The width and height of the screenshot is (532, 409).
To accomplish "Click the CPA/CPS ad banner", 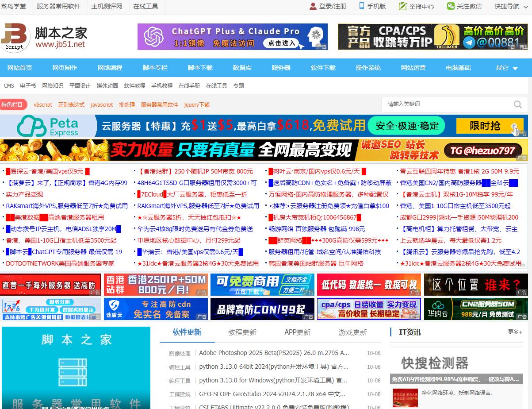I will point(433,37).
